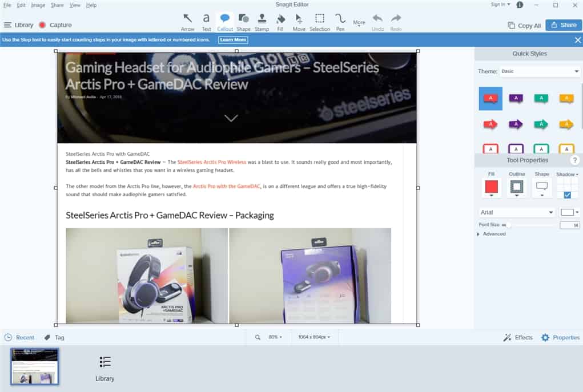The width and height of the screenshot is (583, 392).
Task: Click the red Fill color swatch
Action: [x=491, y=186]
